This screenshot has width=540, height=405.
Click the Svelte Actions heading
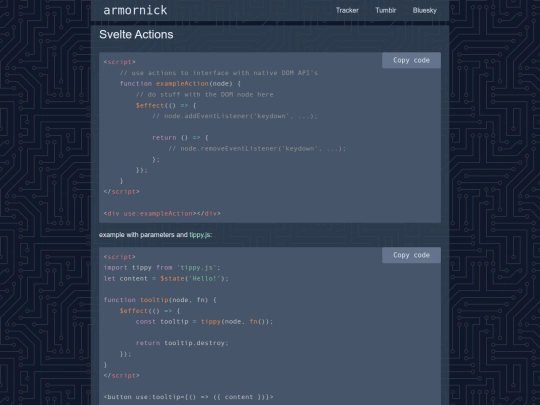tap(136, 34)
